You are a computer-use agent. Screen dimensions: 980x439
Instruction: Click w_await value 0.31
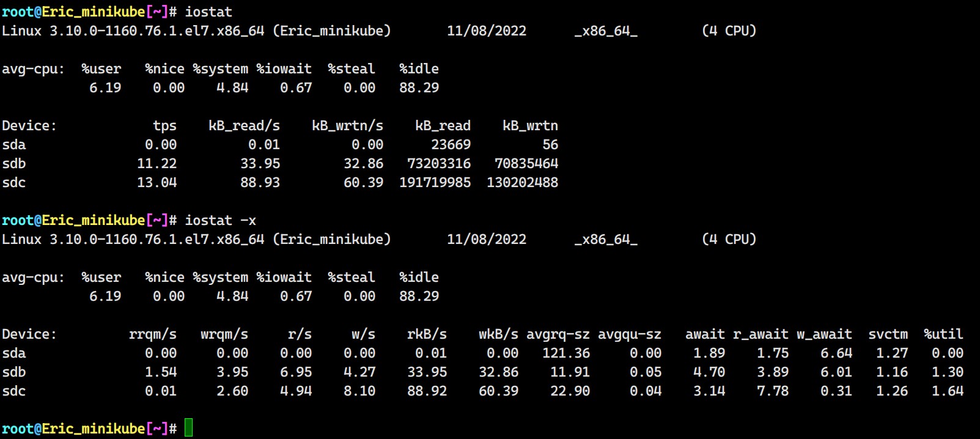click(x=836, y=391)
